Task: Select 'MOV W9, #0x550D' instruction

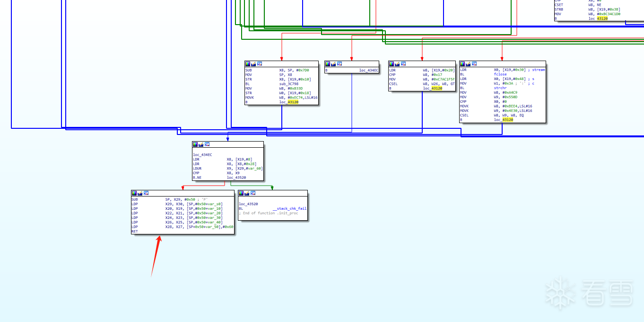Action: click(x=488, y=97)
